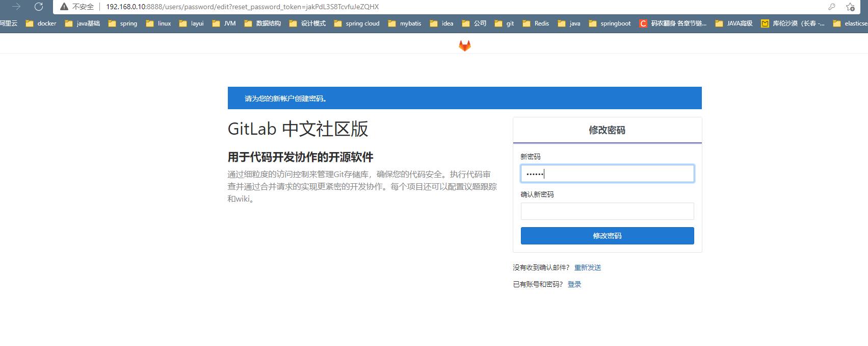The height and width of the screenshot is (346, 868).
Task: Click the 重新发送 confirmation email link
Action: click(x=588, y=267)
